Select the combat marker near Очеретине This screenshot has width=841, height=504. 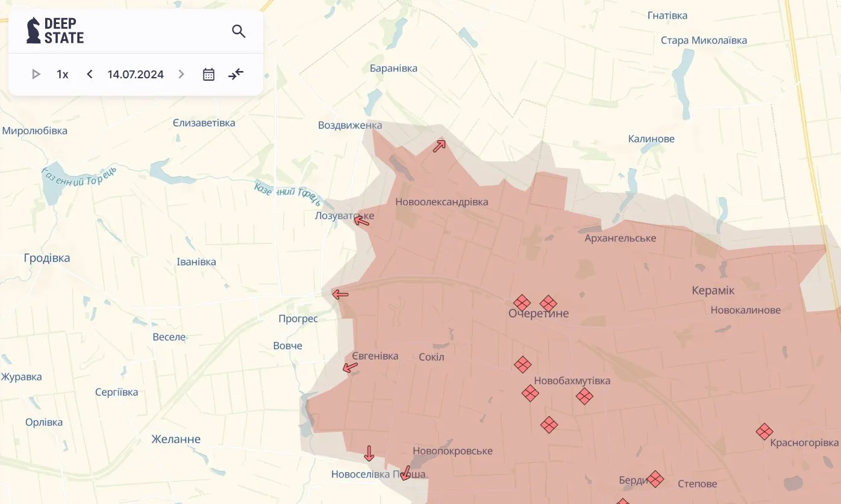[522, 303]
